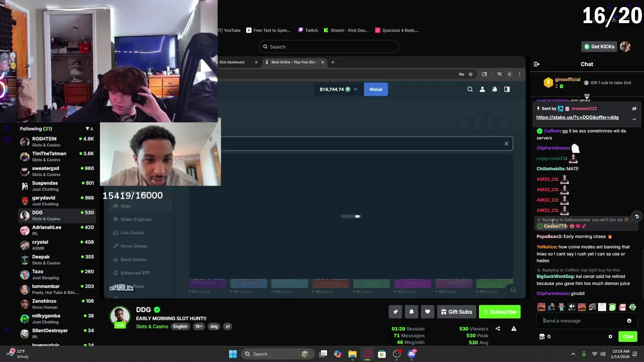Open sweatergxd channel in sidebar
Screen dimensions: 644x362
(56, 171)
